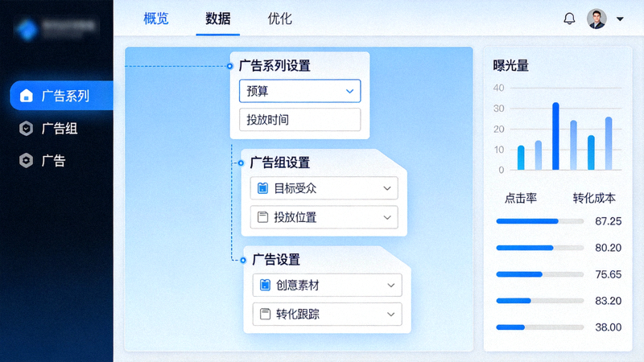Screen dimensions: 644x362
Task: Click the hexagon icon beside 广告
Action: (27, 160)
